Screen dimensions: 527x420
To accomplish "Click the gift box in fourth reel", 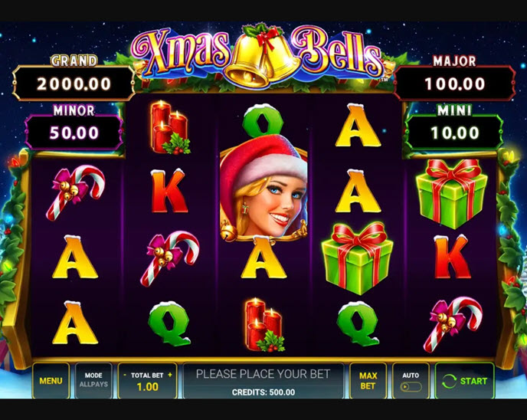I will [x=357, y=258].
